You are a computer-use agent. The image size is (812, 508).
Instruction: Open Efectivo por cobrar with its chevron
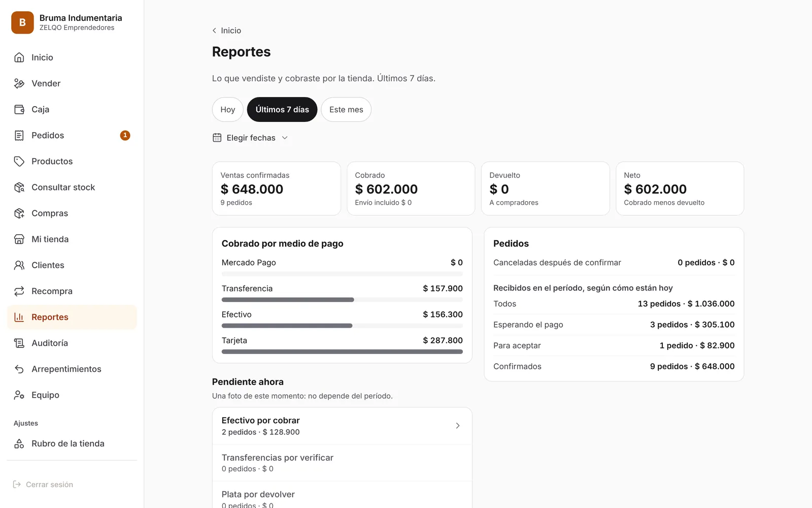pos(458,426)
